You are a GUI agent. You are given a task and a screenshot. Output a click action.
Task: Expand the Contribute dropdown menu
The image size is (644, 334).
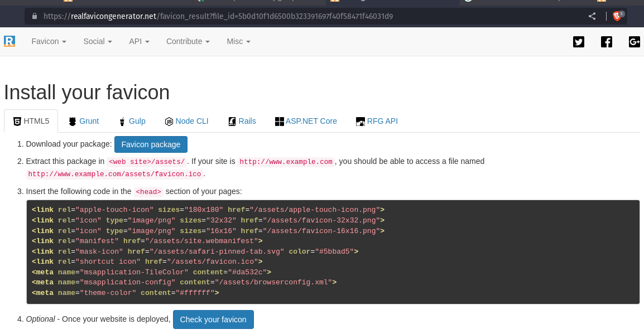pyautogui.click(x=188, y=41)
